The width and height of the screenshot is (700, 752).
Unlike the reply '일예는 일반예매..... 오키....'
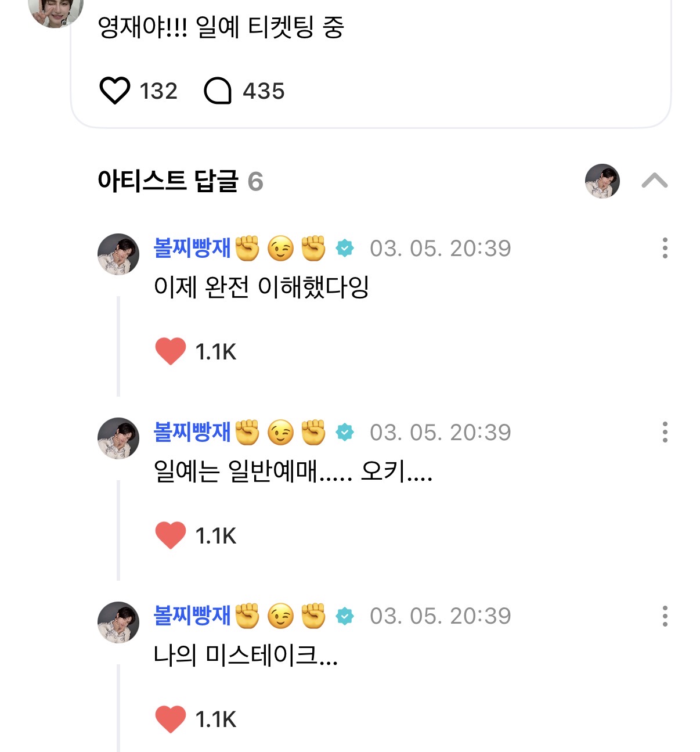[x=171, y=535]
